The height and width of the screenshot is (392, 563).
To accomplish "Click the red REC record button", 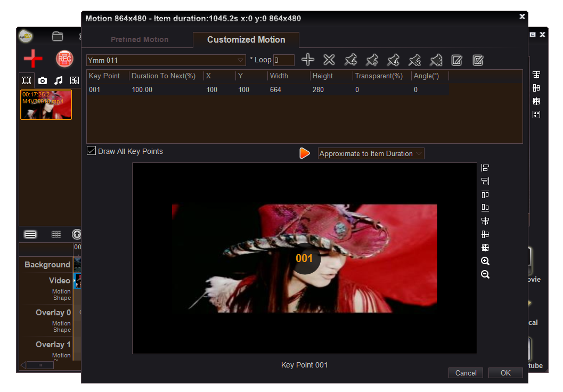I will tap(64, 59).
